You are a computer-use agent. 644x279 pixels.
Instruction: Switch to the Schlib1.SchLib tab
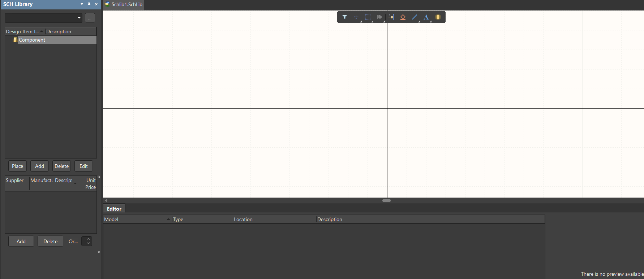[124, 4]
